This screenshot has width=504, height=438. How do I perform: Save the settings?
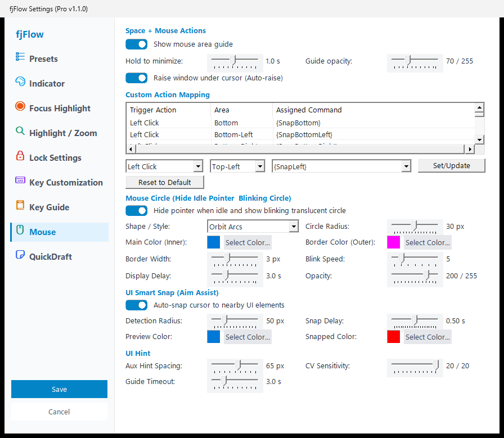point(59,389)
